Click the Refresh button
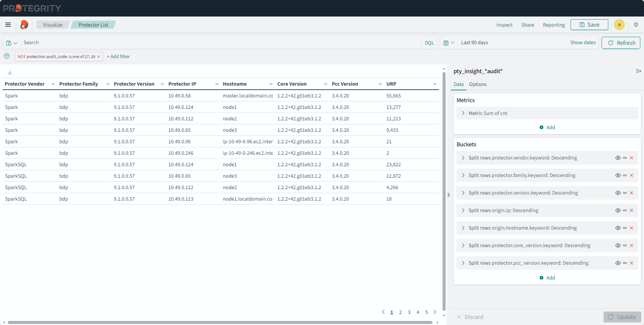The width and height of the screenshot is (644, 325). [621, 43]
